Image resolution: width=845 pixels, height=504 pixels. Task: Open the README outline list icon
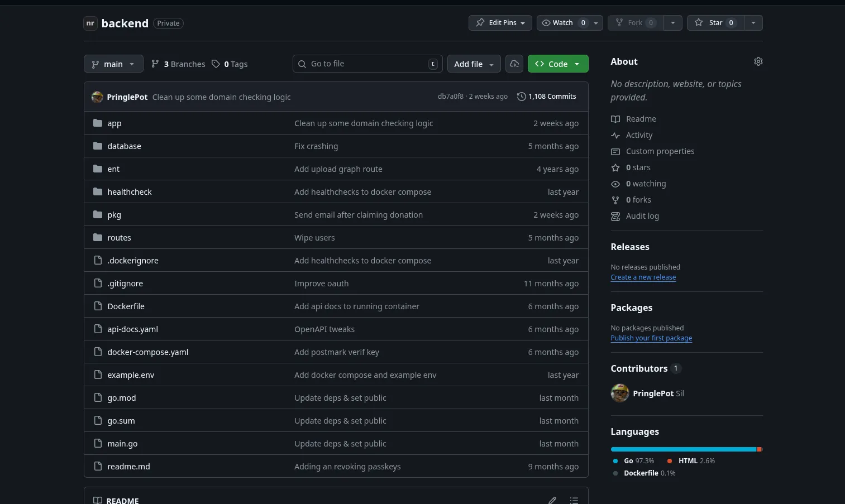coord(574,500)
